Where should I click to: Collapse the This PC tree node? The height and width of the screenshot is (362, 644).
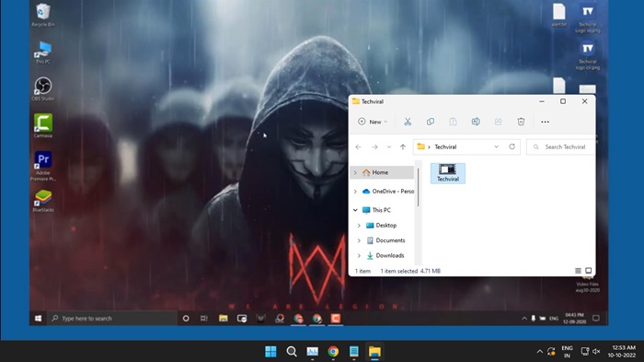355,210
